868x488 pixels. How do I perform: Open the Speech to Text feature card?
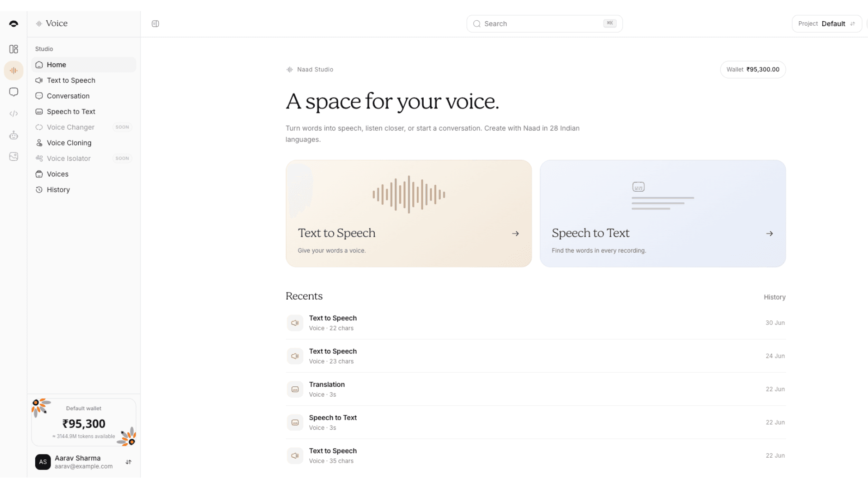pos(663,213)
